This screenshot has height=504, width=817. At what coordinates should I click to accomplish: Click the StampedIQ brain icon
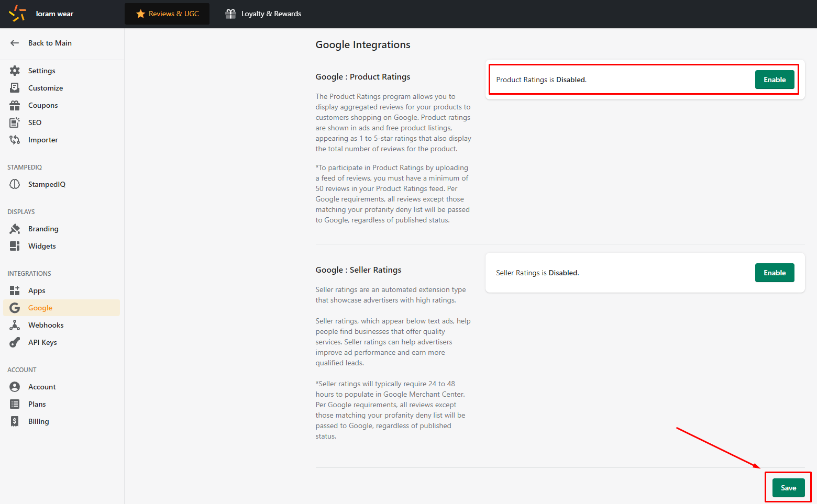[15, 184]
